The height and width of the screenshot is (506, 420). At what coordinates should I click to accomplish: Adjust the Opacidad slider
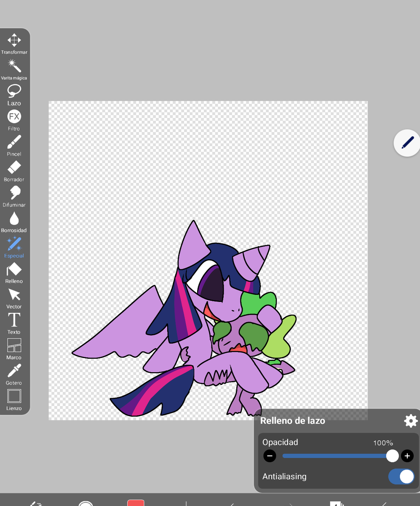pyautogui.click(x=340, y=456)
